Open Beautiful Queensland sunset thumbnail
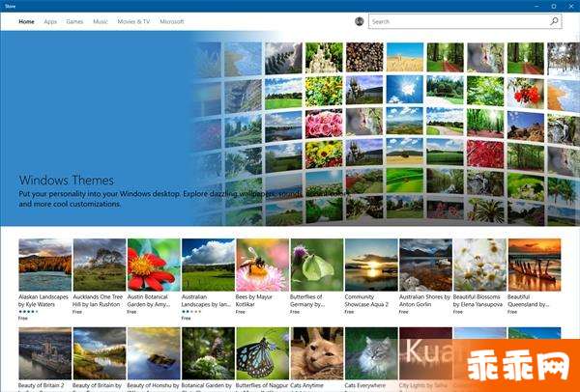 (535, 265)
